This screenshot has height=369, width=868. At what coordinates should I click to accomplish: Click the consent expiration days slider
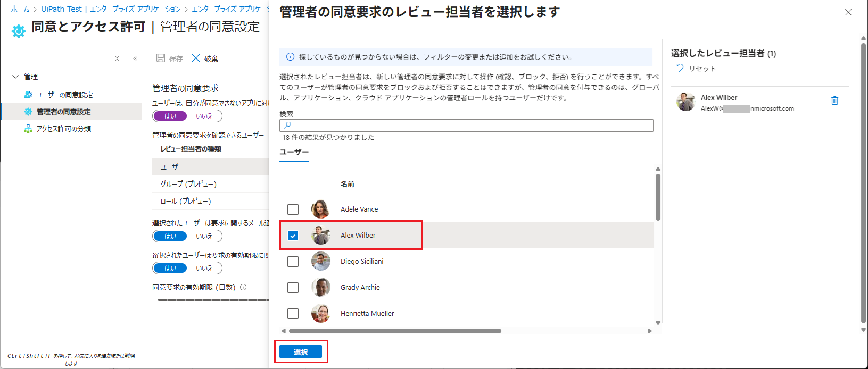click(213, 300)
